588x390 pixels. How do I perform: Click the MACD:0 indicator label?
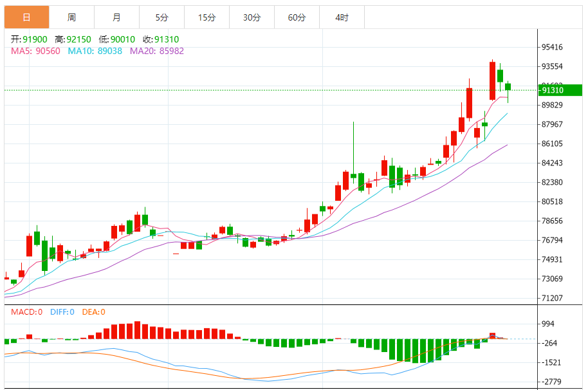point(26,312)
